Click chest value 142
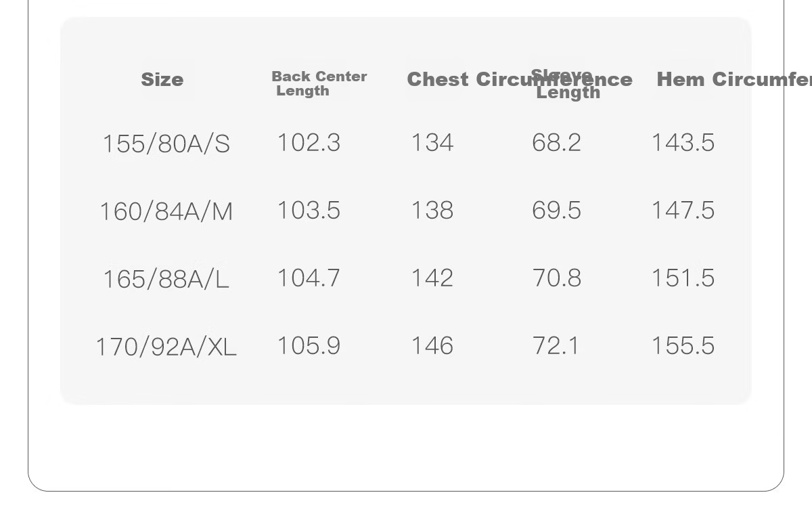This screenshot has width=812, height=520. 432,278
